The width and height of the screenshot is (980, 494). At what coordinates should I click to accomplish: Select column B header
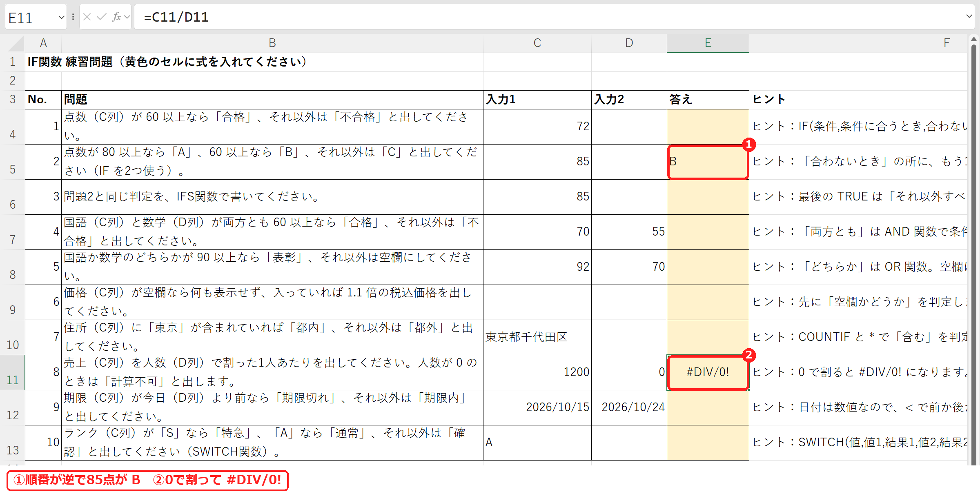tap(272, 43)
